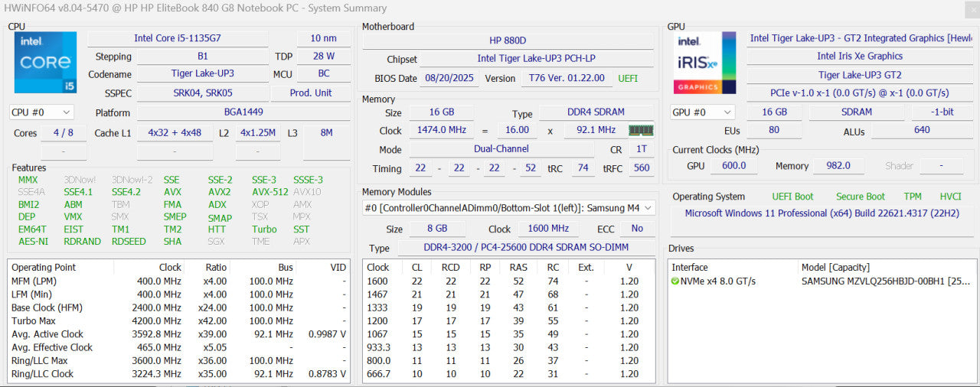Screen dimensions: 980x387
Task: Click the 0.9987 V VID value
Action: click(327, 334)
